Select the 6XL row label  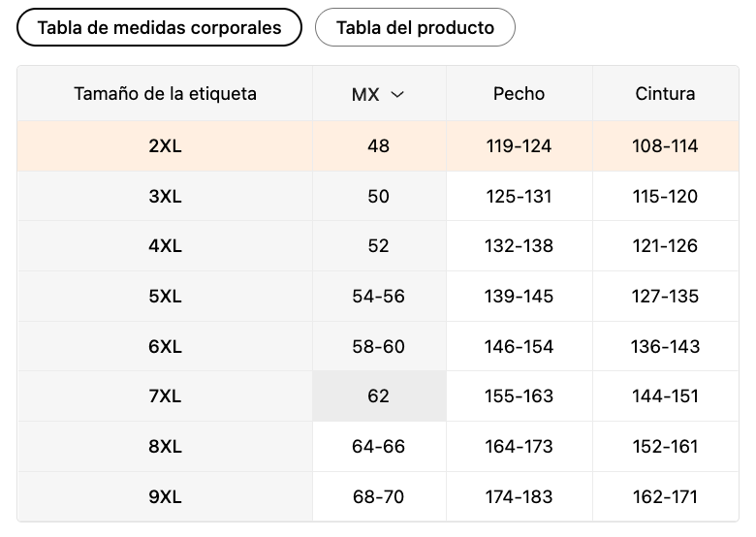[165, 346]
